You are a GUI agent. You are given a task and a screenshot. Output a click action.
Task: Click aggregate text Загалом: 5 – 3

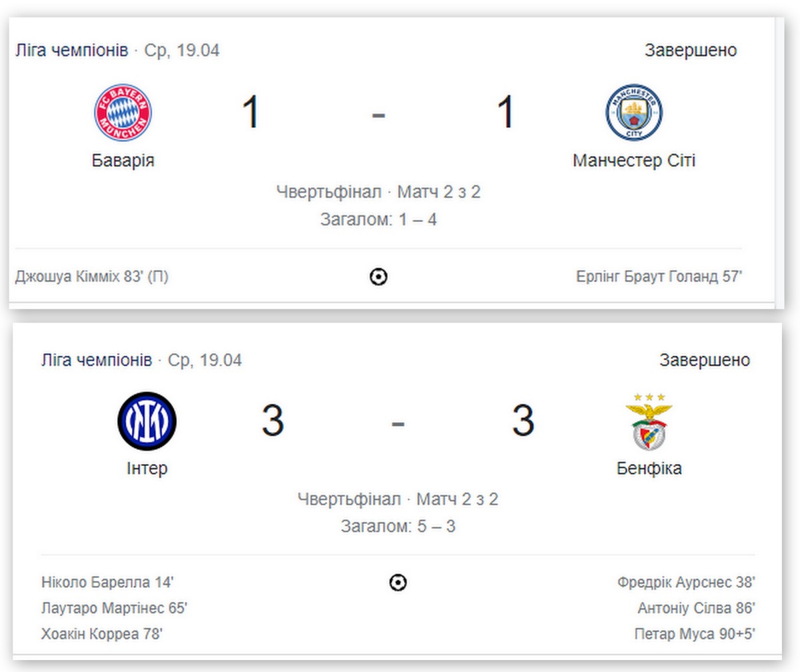tap(398, 527)
